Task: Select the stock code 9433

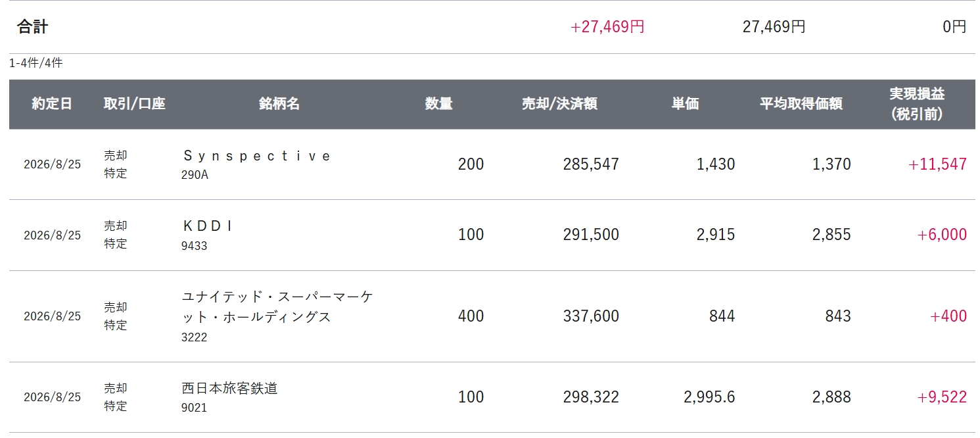Action: [x=195, y=246]
